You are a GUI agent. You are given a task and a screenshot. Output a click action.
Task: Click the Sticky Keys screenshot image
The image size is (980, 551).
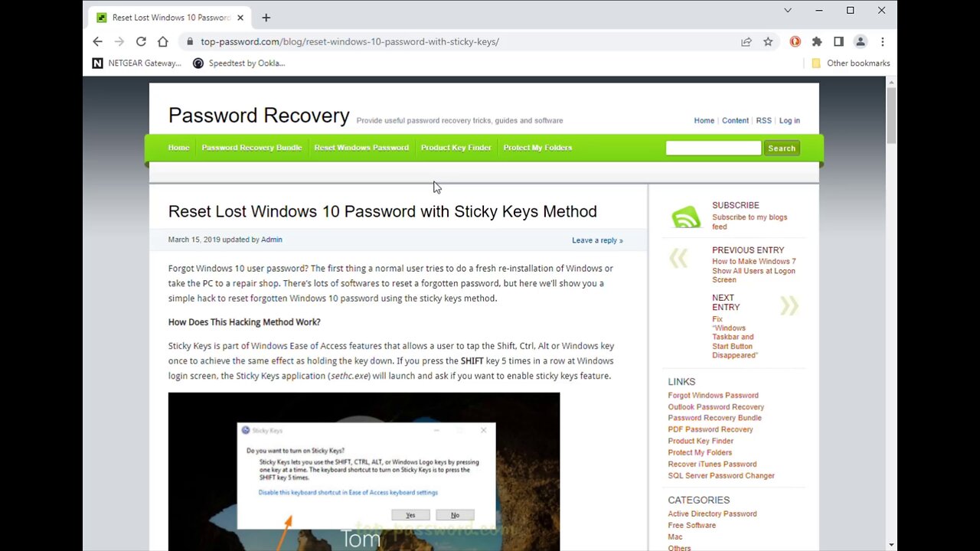click(x=364, y=471)
